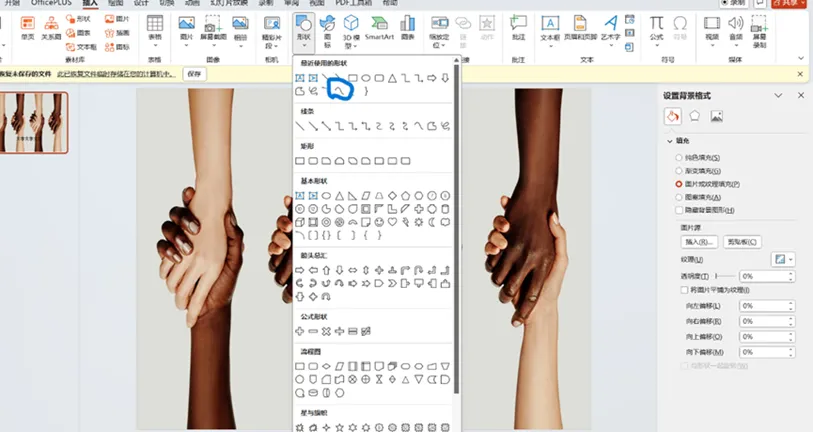Screen dimensions: 813x432
Task: Click the Video (视频) icon
Action: click(x=712, y=23)
